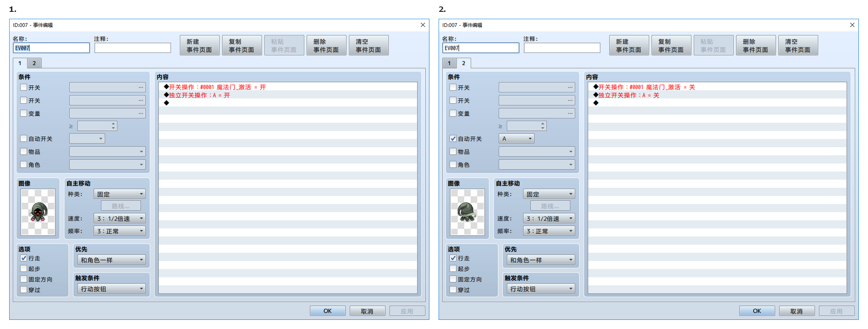Open the 速度 dropdown in window 2
The height and width of the screenshot is (329, 868).
(549, 218)
